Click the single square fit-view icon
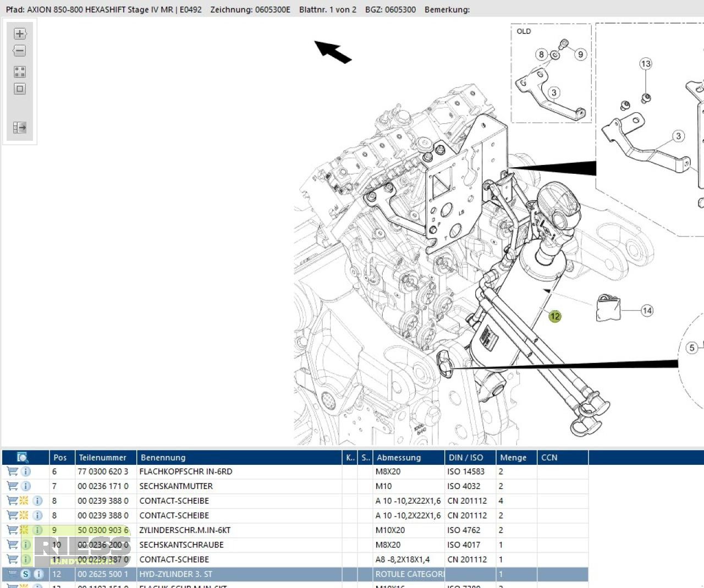704x588 pixels. coord(20,89)
